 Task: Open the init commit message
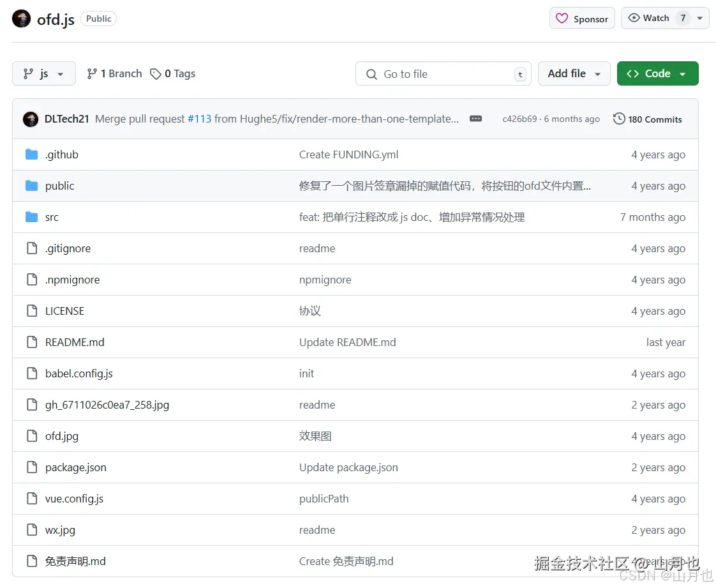pos(306,373)
